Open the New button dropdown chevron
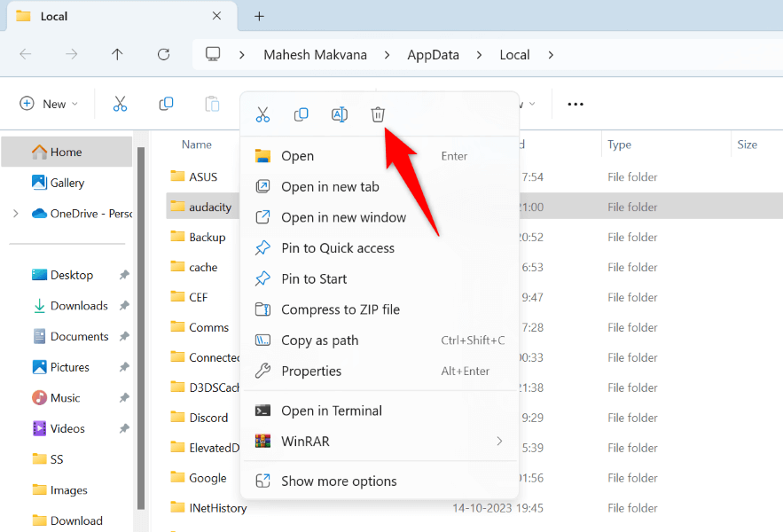 (75, 104)
